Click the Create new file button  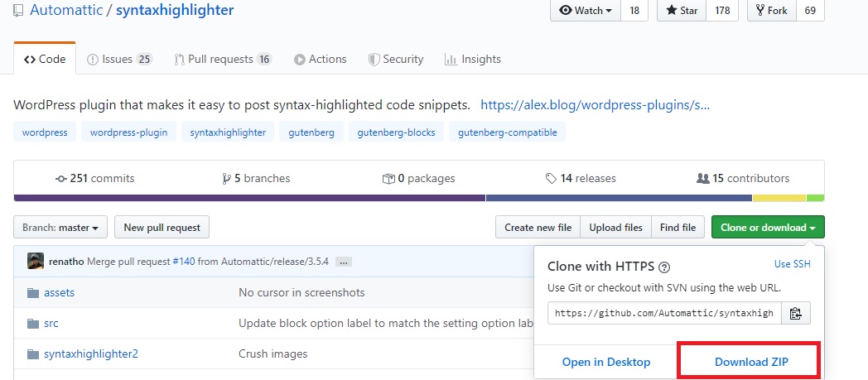[538, 228]
